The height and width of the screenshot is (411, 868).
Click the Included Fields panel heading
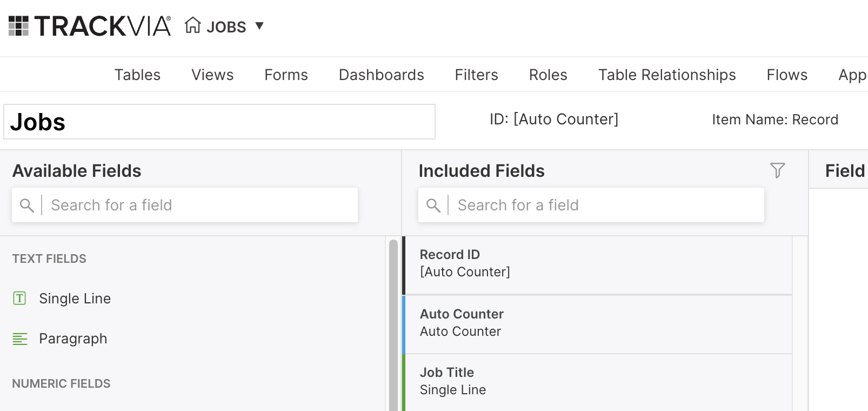[482, 171]
